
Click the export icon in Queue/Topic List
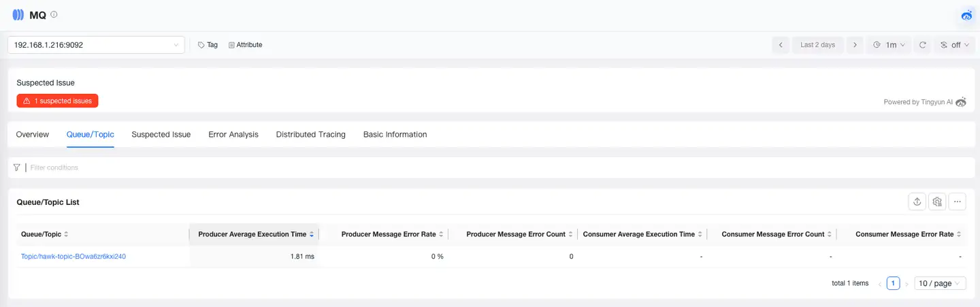point(917,201)
